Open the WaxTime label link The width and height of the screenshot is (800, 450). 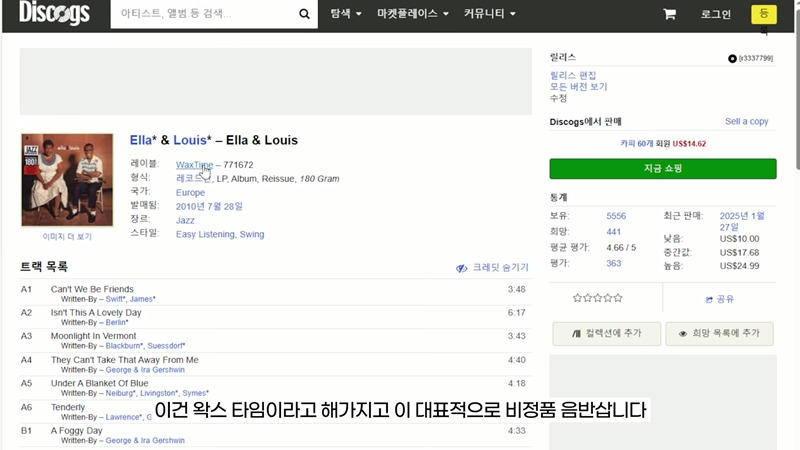(194, 165)
